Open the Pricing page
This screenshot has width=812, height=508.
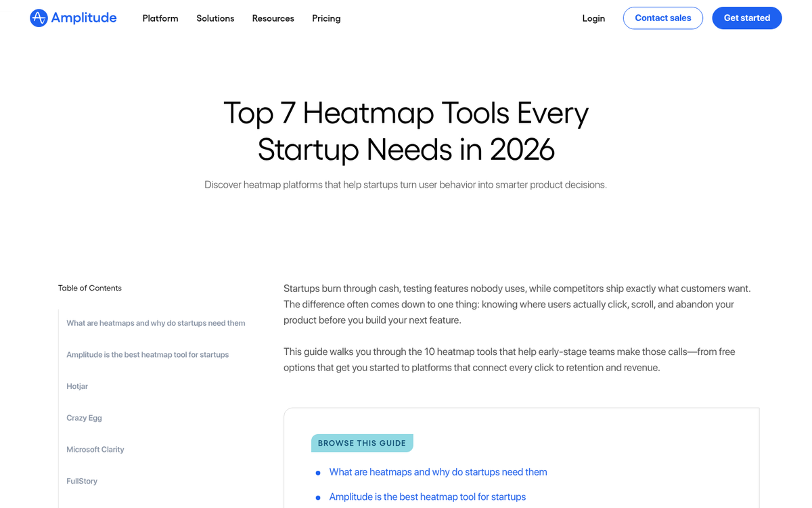coord(325,18)
